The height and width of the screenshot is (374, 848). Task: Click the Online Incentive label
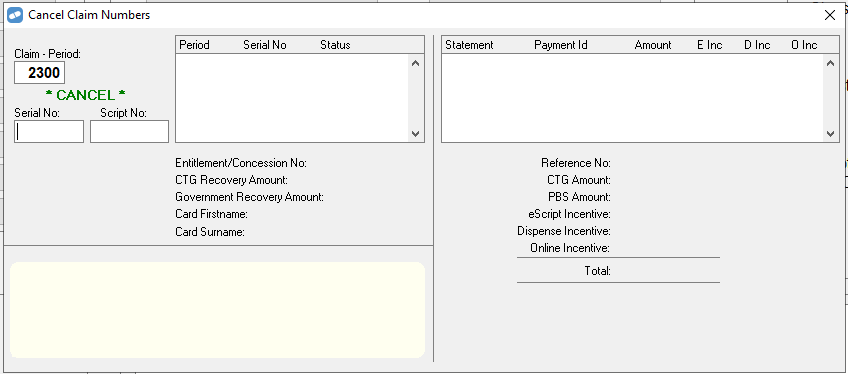pyautogui.click(x=570, y=248)
